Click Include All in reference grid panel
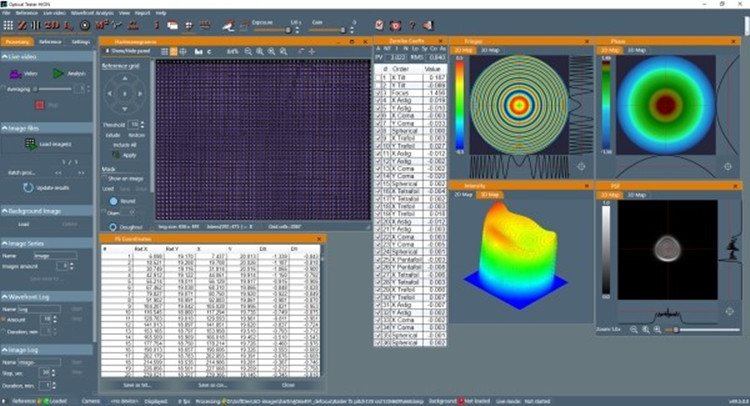The width and height of the screenshot is (750, 406). tap(124, 145)
